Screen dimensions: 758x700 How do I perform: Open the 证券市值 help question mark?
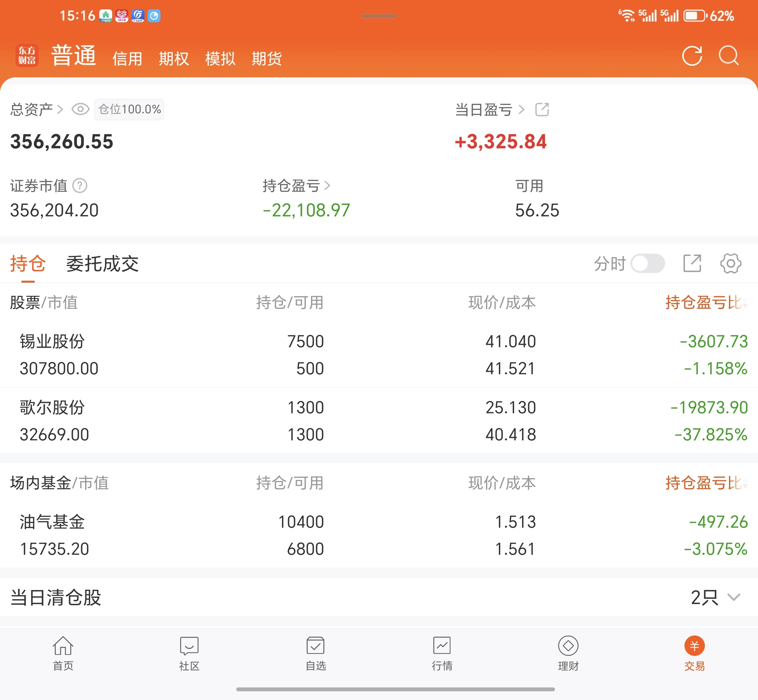[80, 186]
